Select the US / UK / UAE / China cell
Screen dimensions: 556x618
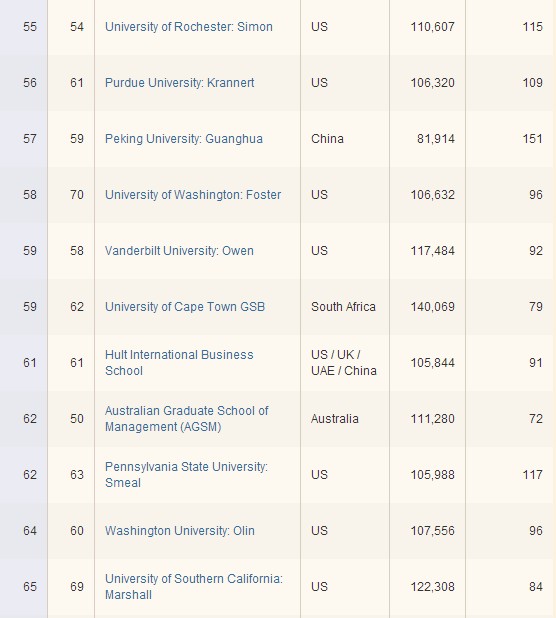click(x=344, y=363)
